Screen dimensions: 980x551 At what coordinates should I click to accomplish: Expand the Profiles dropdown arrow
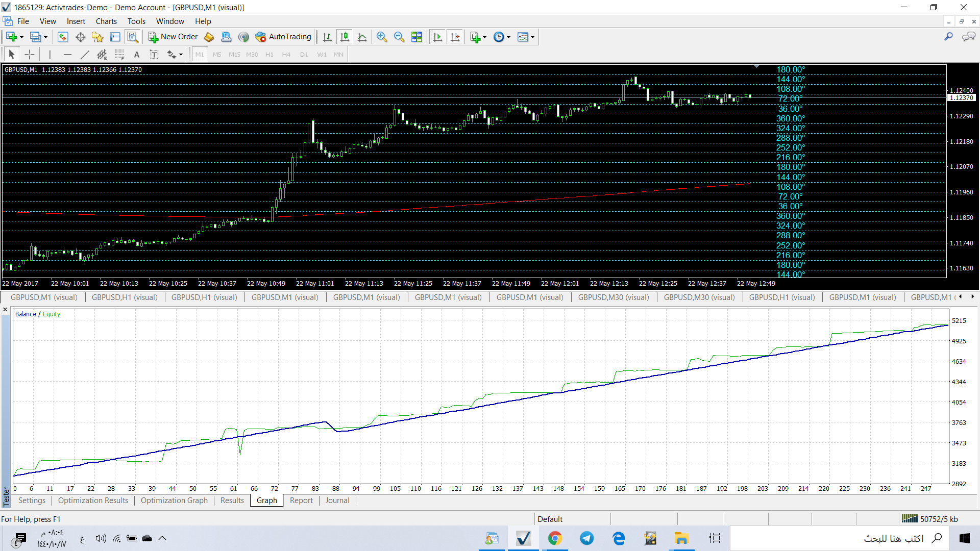[45, 37]
